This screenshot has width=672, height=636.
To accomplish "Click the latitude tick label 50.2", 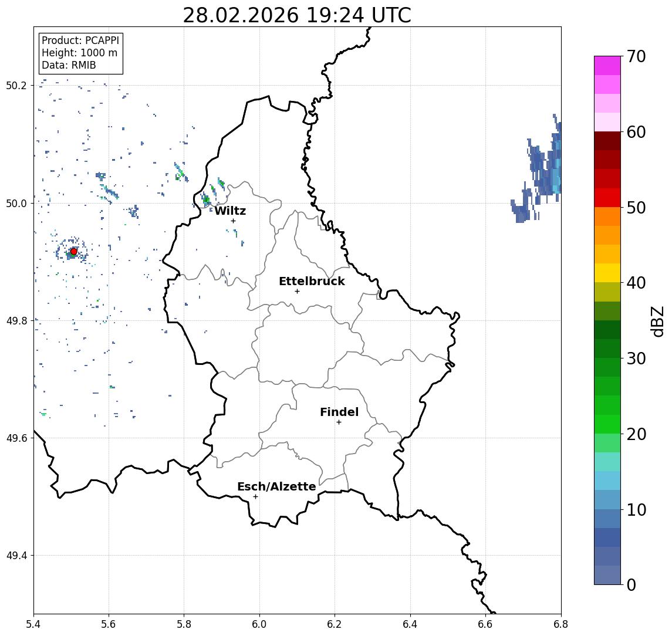I will click(16, 85).
